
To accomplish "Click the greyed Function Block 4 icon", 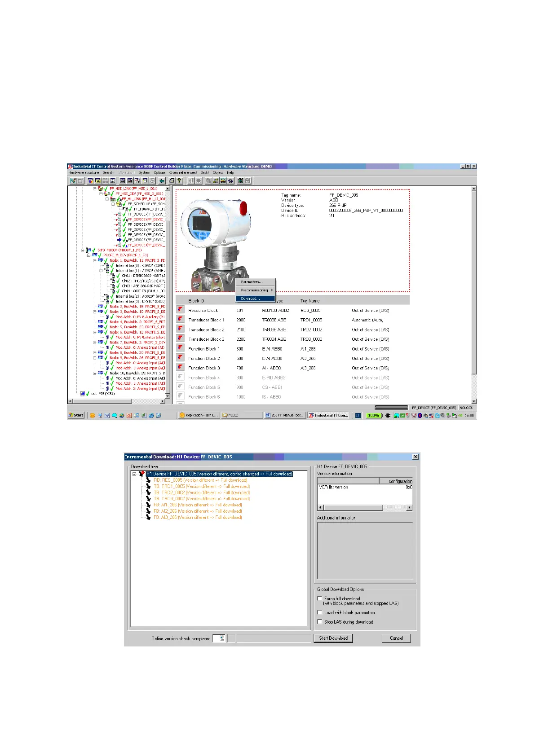I will click(181, 377).
